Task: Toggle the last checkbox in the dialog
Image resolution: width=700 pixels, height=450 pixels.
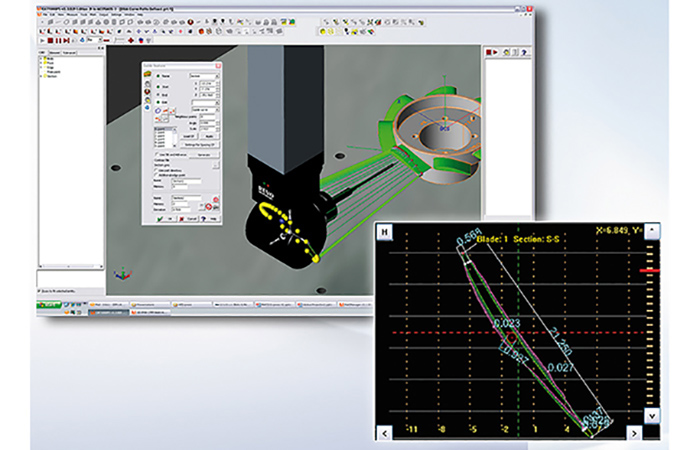Action: tap(155, 175)
